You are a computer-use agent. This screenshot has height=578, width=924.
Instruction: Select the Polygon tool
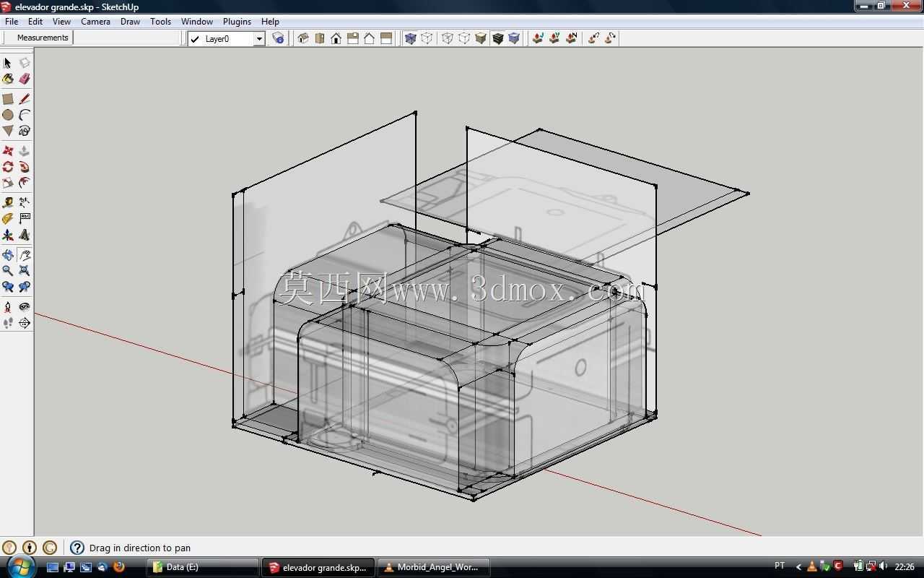(8, 131)
